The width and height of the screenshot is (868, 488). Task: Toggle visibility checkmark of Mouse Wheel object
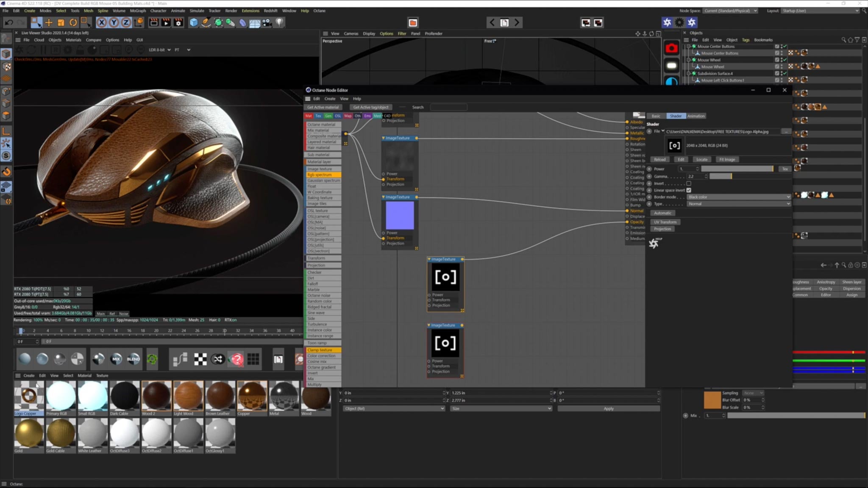click(785, 60)
